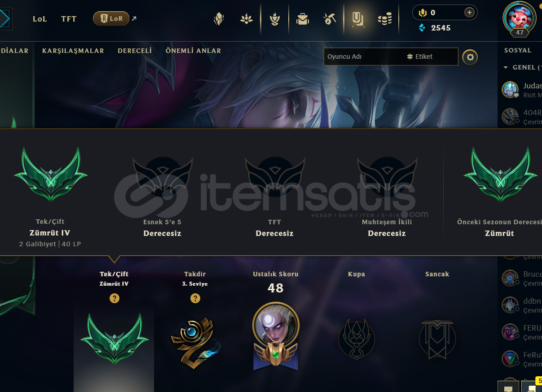This screenshot has width=542, height=392.
Task: Open the KARŞILAŞMALAR tab
Action: [73, 51]
